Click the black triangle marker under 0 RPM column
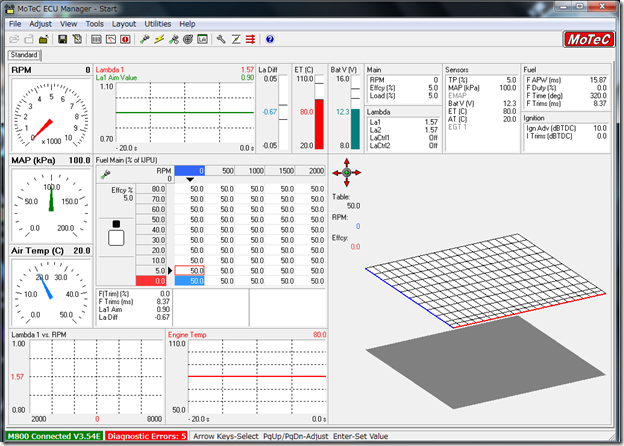 pos(190,180)
